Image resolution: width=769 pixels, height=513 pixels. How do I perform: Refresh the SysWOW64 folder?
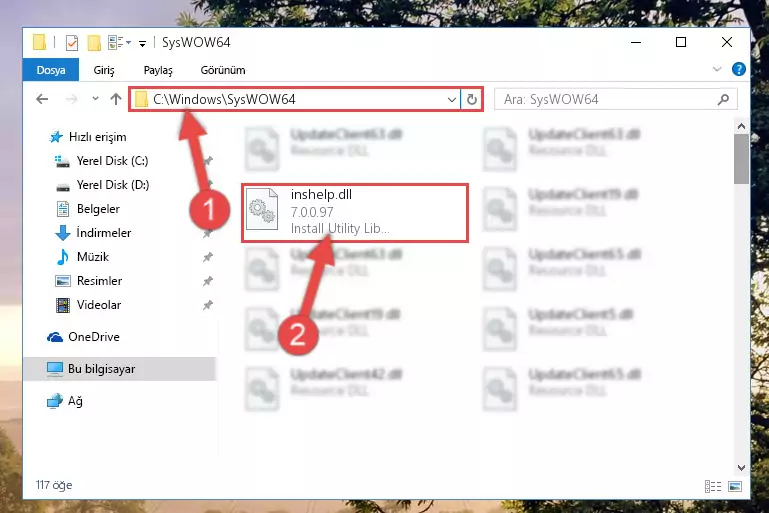pyautogui.click(x=472, y=100)
